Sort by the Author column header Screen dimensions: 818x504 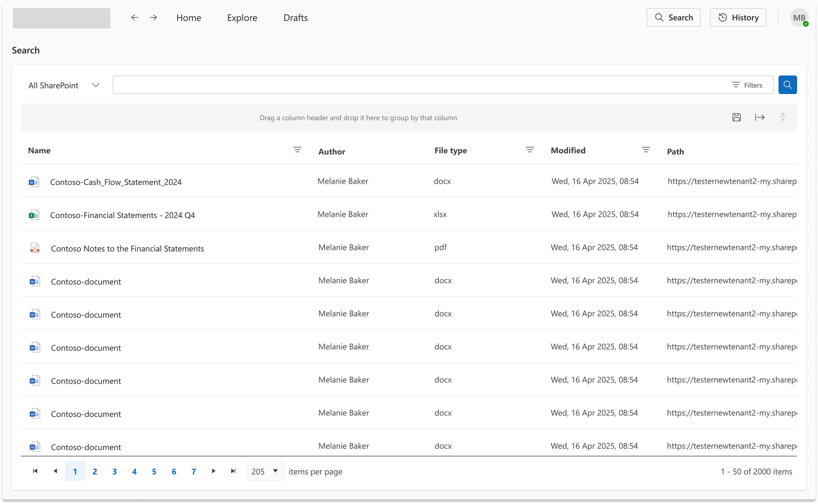point(331,152)
